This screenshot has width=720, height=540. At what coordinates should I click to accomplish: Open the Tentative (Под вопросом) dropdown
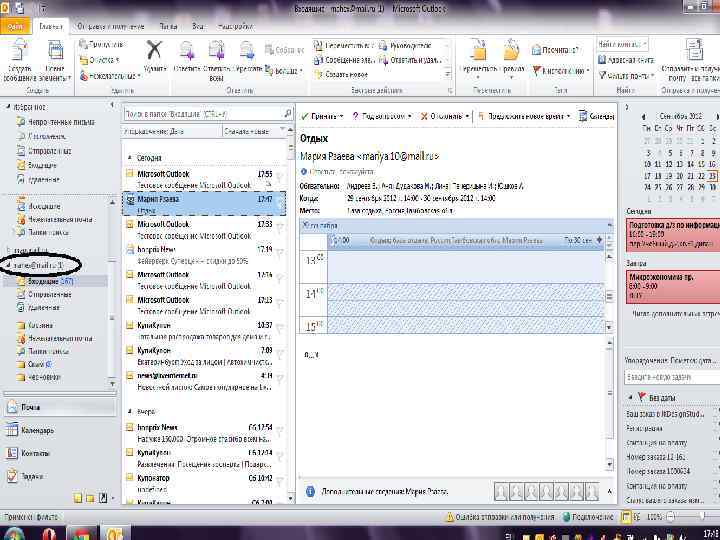tap(410, 116)
